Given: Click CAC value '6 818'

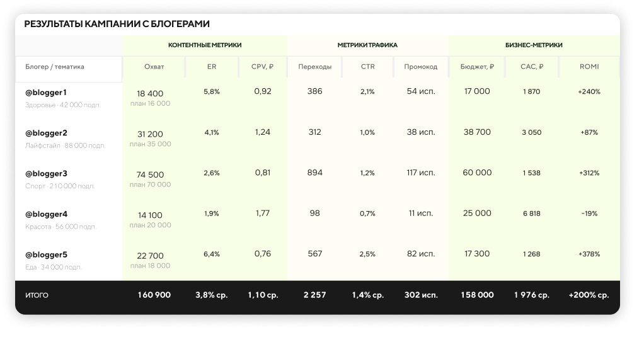Looking at the screenshot, I should click(x=531, y=213).
